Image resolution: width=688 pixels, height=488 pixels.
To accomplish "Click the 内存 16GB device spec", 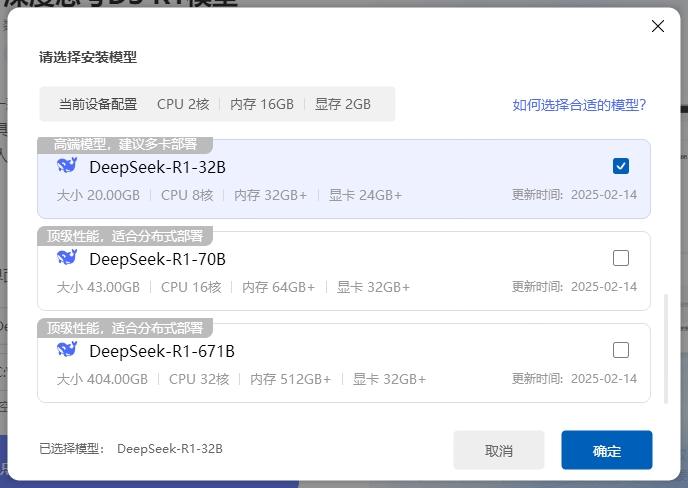I will 262,104.
